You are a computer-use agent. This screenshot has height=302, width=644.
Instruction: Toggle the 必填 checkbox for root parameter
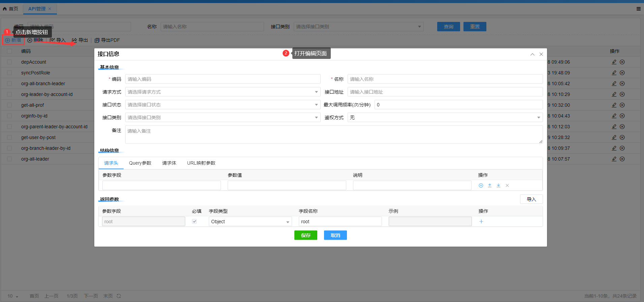(194, 222)
